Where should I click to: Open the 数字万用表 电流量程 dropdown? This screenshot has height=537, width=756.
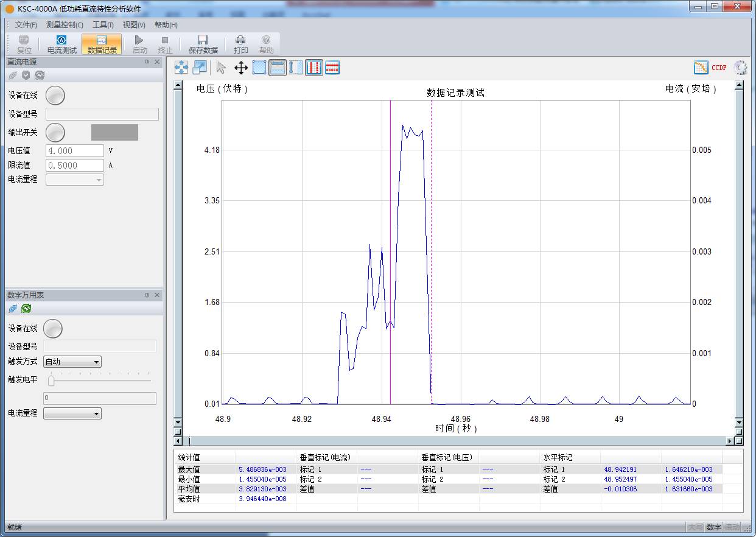coord(72,413)
